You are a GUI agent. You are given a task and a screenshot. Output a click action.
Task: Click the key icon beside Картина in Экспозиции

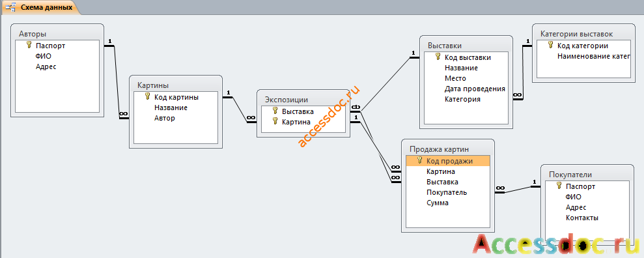(x=275, y=121)
